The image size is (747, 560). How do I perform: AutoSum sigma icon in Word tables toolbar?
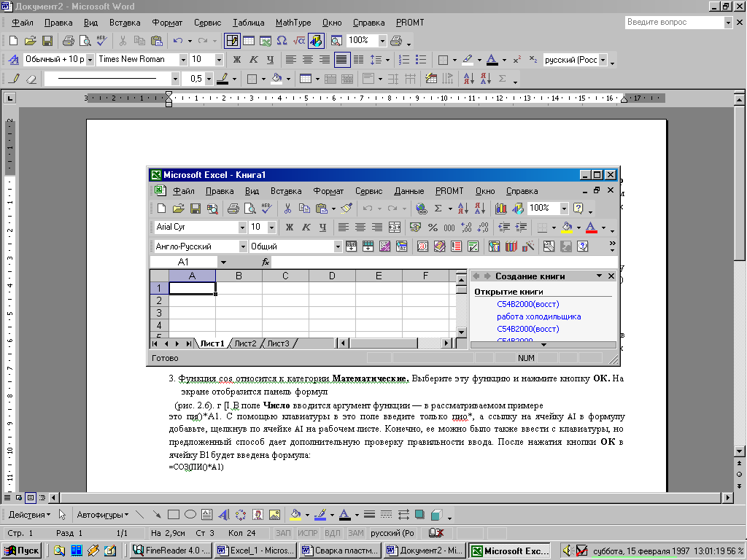pos(502,79)
